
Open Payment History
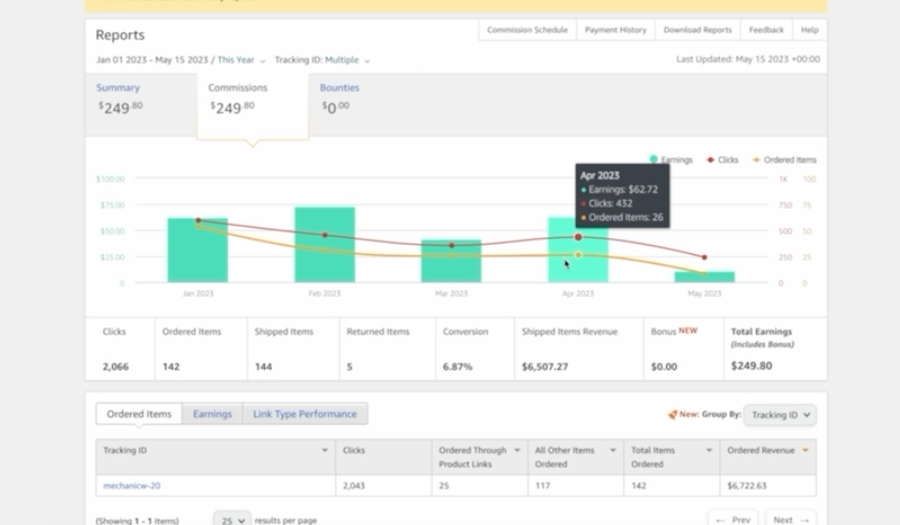click(x=615, y=30)
